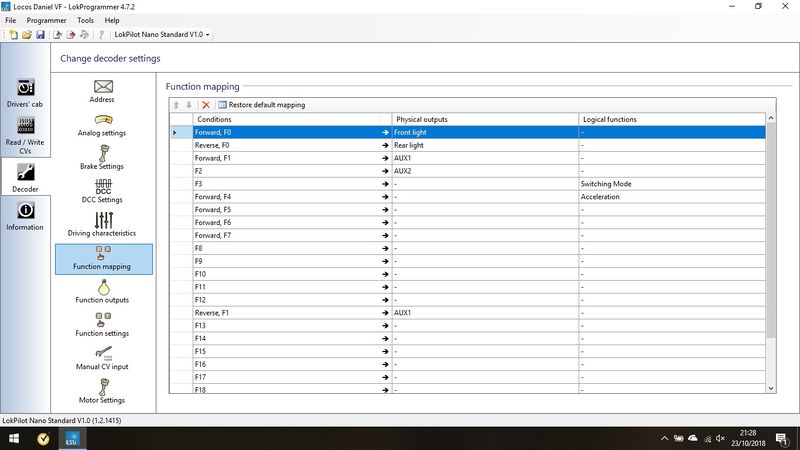Click the greyed music-note write sound icon
This screenshot has width=800, height=450.
84,34
